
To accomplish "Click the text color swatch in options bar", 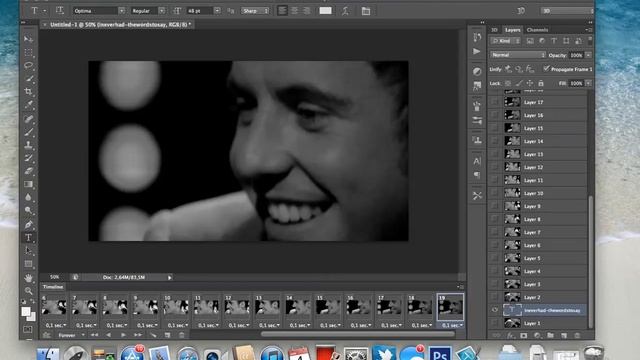I will pos(325,11).
